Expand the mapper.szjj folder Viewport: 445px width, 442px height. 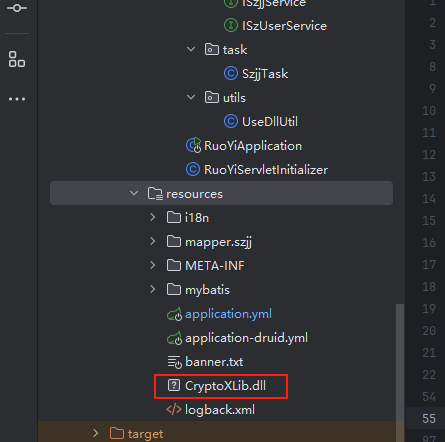(x=153, y=241)
